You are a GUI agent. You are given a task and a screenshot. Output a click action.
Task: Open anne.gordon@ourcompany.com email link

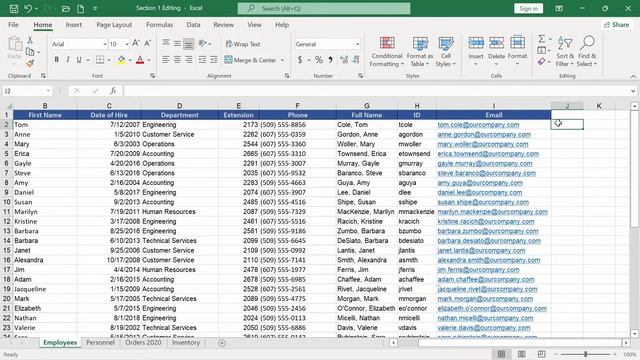(484, 134)
